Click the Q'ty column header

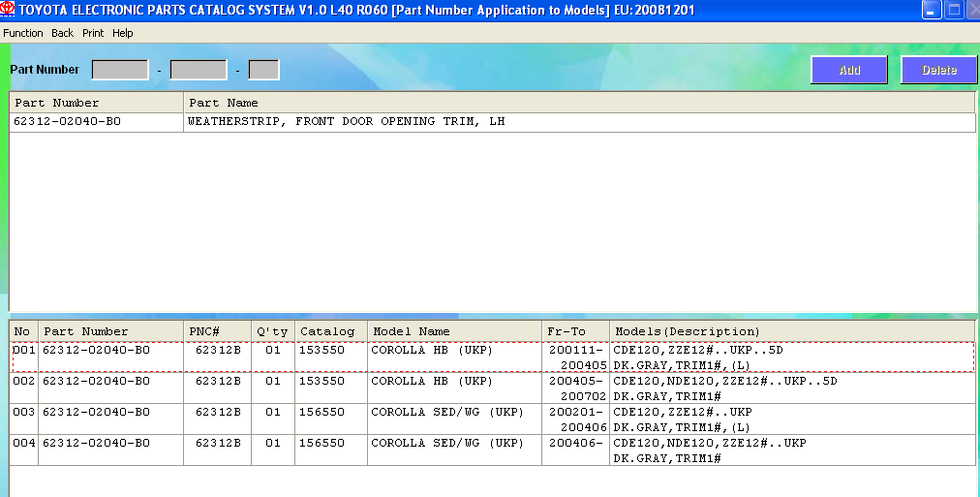273,331
